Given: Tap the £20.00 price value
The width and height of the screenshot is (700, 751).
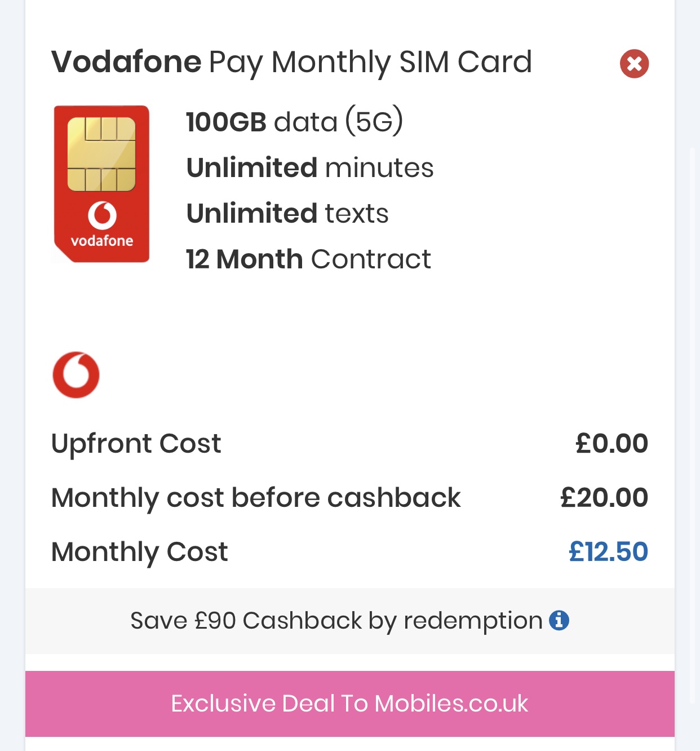Looking at the screenshot, I should pyautogui.click(x=604, y=498).
